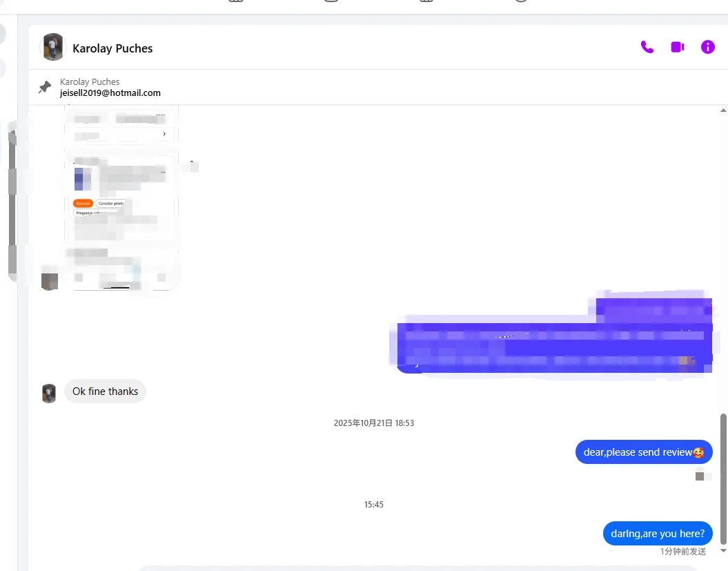Click the chat scrollbar thumb
The height and width of the screenshot is (571, 728).
[723, 478]
